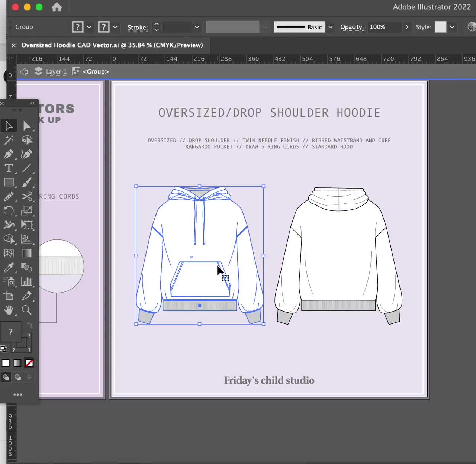The height and width of the screenshot is (464, 476).
Task: Activate the Scale tool
Action: (27, 210)
